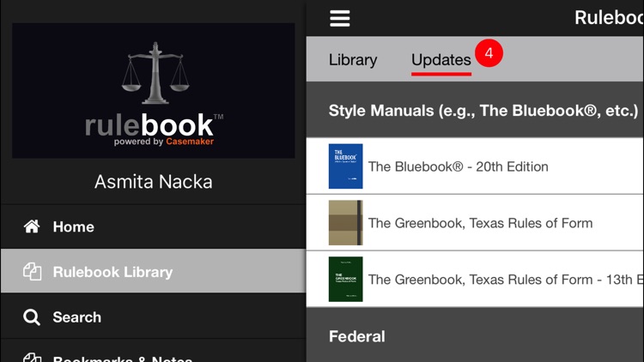Open The Greenbook, Texas Rules of Form
The width and height of the screenshot is (644, 362).
point(480,223)
